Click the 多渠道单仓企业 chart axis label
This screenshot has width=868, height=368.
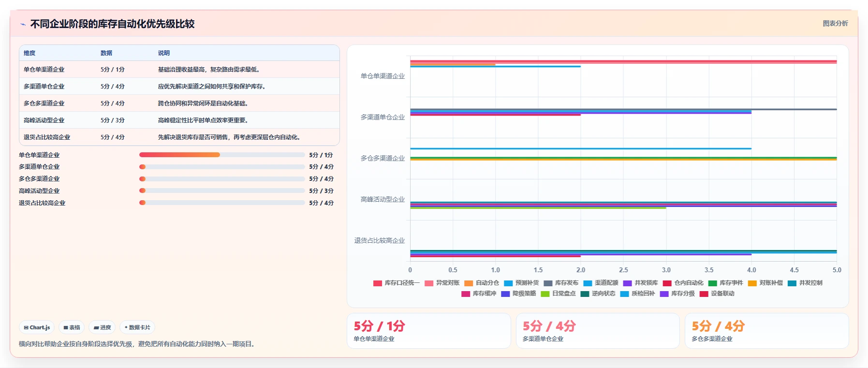[383, 118]
